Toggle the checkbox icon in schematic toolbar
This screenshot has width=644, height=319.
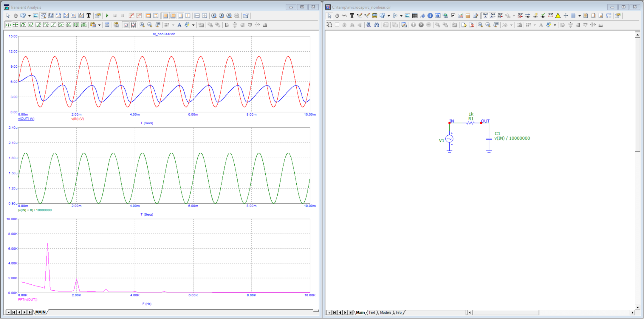(x=453, y=16)
